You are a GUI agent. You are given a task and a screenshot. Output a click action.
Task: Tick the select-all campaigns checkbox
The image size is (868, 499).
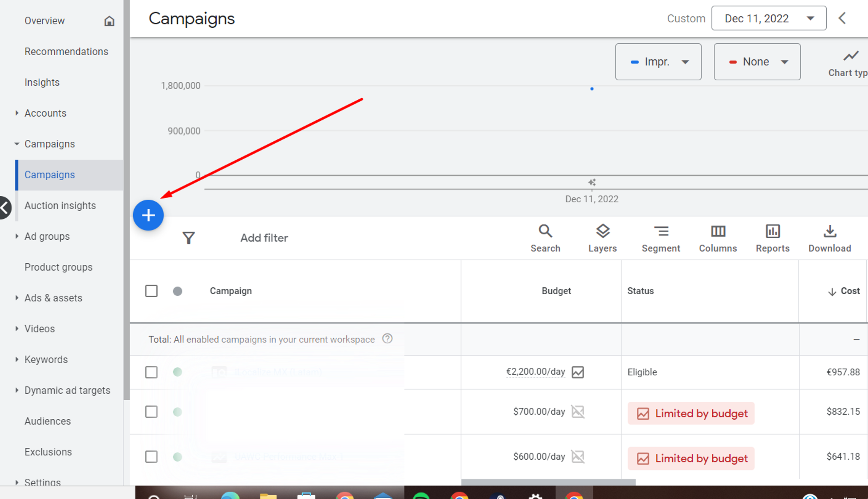tap(151, 291)
